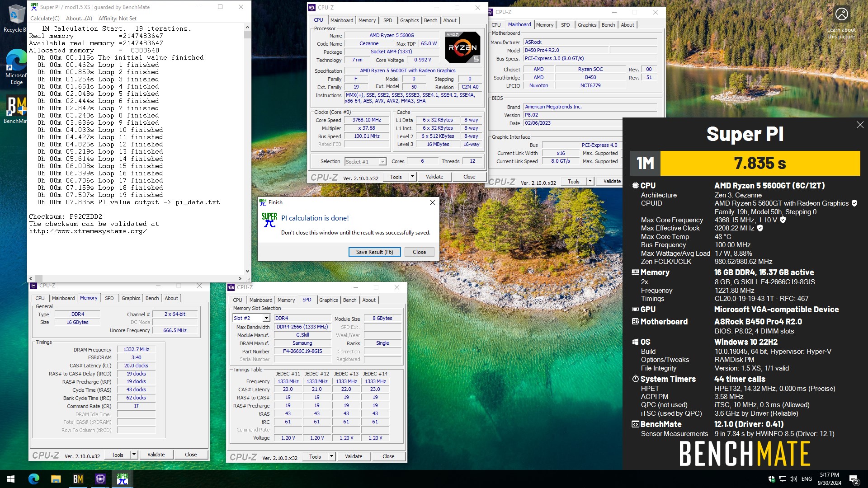
Task: Expand Slot #2 memory slot dropdown
Action: click(x=266, y=318)
